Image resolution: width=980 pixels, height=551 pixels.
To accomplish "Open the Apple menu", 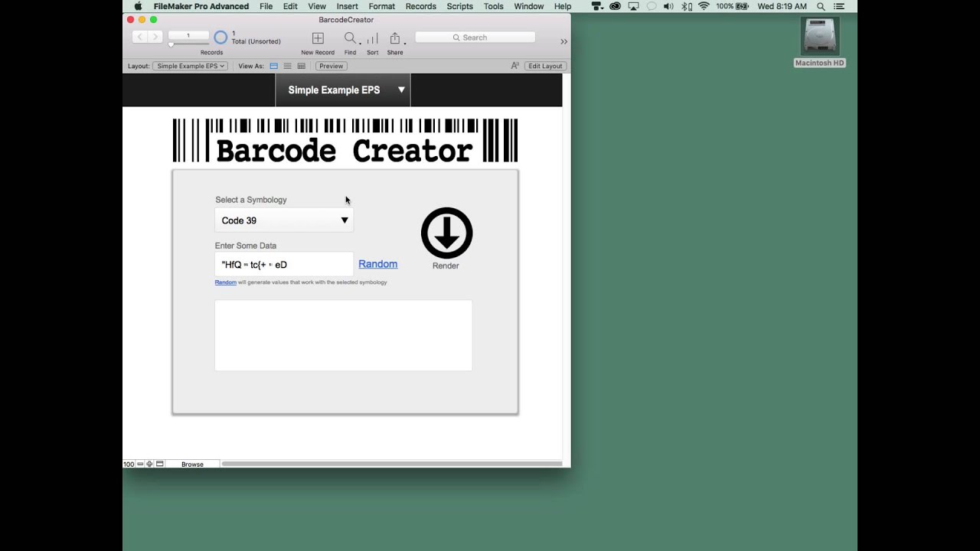I will (139, 6).
